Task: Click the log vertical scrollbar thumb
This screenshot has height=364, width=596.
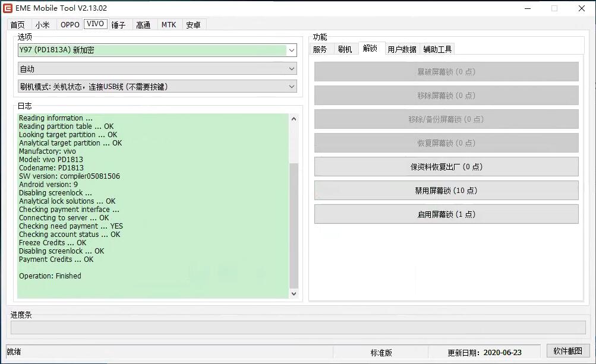Action: click(294, 226)
